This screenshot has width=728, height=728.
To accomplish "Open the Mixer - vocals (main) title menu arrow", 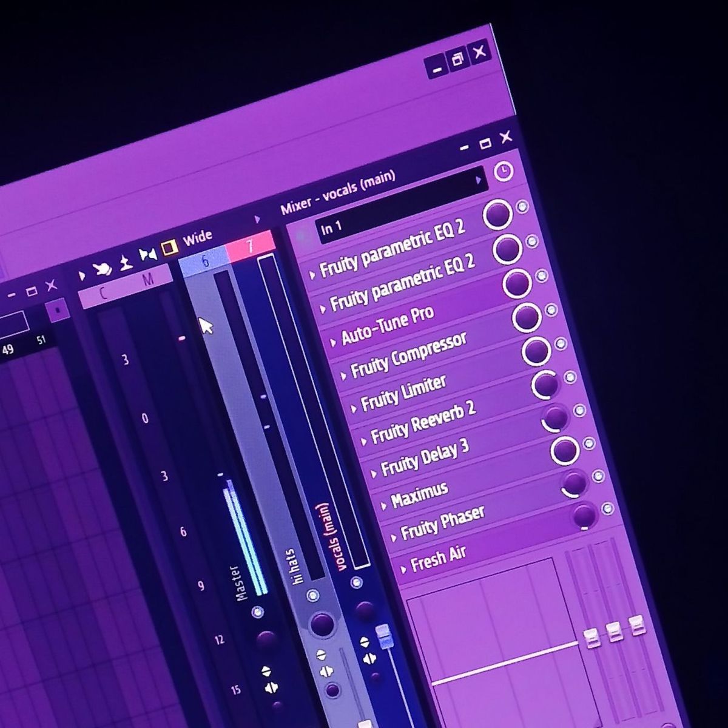I will 257,219.
